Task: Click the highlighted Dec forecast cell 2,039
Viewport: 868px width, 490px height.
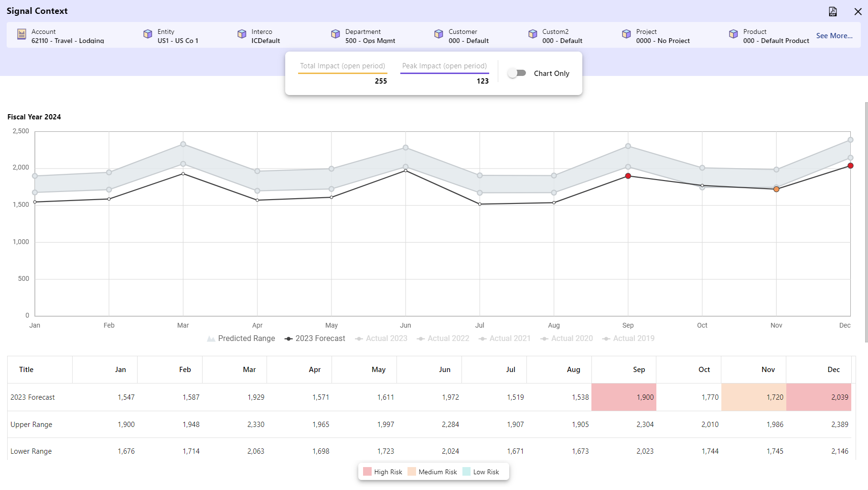Action: click(819, 397)
